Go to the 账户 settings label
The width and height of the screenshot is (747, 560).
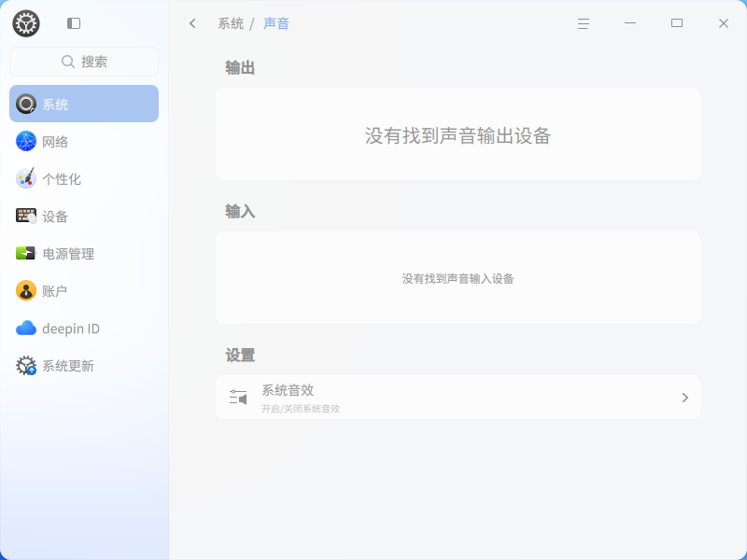coord(55,291)
